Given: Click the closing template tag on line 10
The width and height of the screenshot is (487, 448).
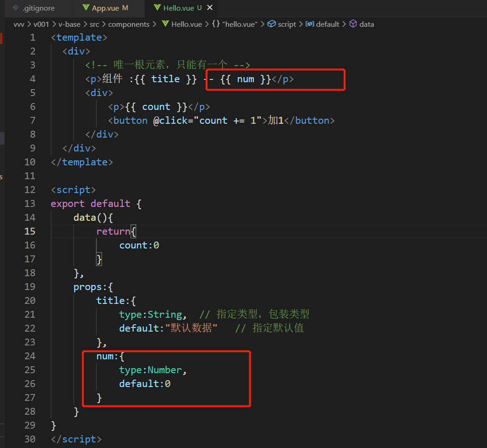Looking at the screenshot, I should [82, 162].
